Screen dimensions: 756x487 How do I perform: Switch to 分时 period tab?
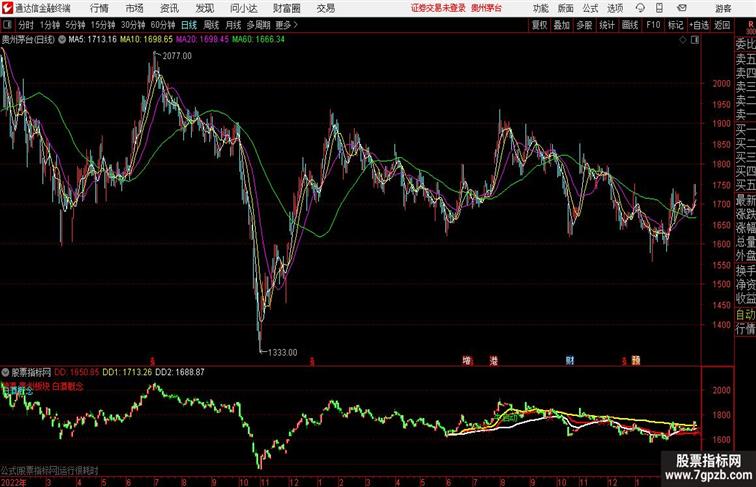coord(26,25)
